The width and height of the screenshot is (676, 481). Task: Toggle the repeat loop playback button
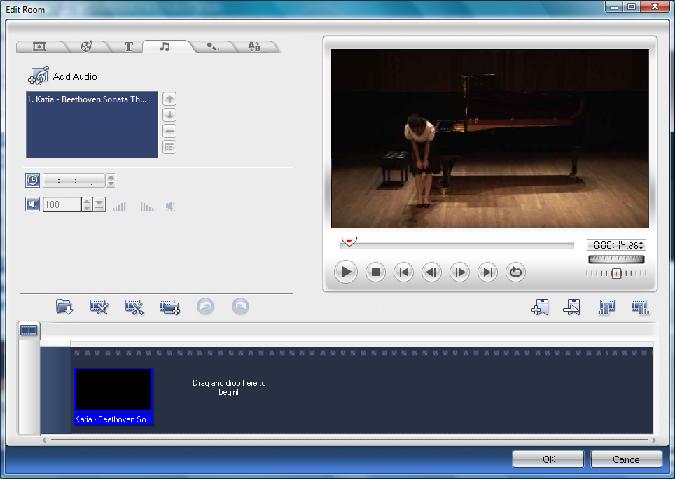coord(516,272)
